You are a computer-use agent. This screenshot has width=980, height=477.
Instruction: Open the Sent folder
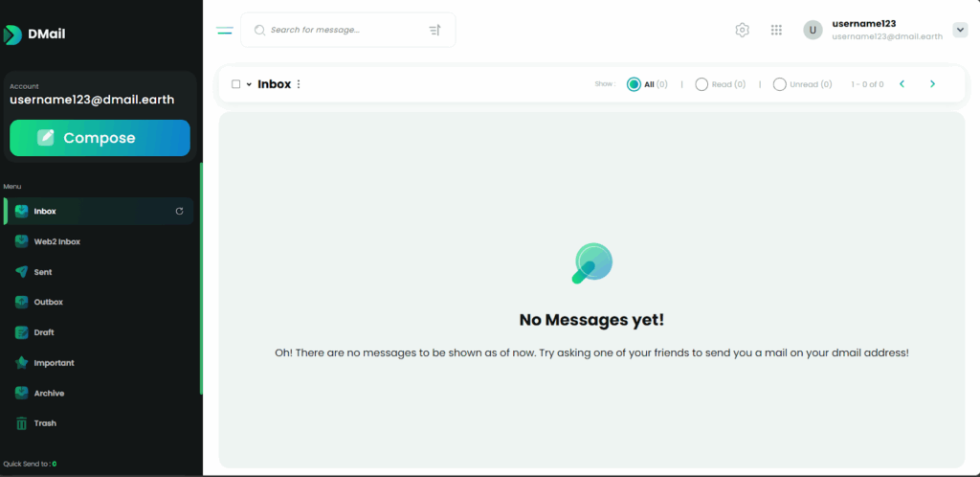43,272
